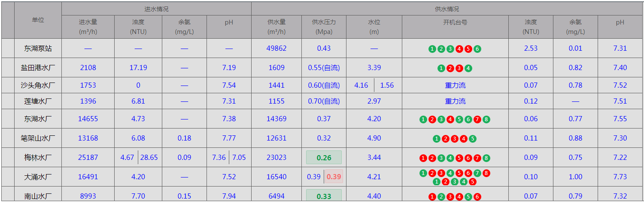The image size is (644, 202).
Task: Click pump 4 indicator for 东湖泵站
Action: 459,49
